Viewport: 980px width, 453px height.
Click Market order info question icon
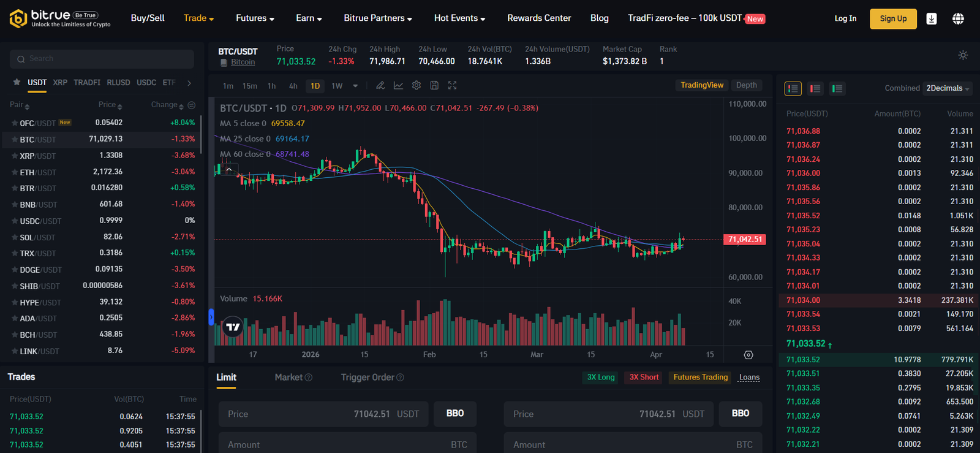[x=309, y=378]
